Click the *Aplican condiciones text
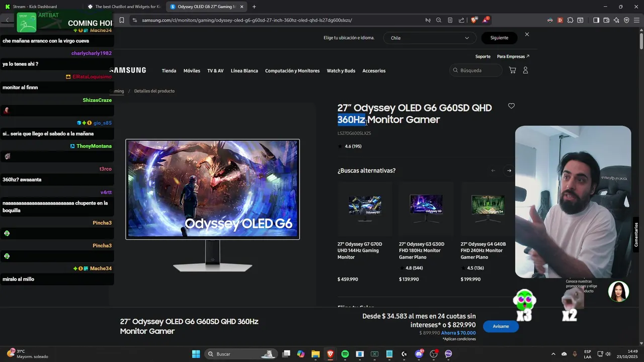644x362 pixels. tap(459, 339)
